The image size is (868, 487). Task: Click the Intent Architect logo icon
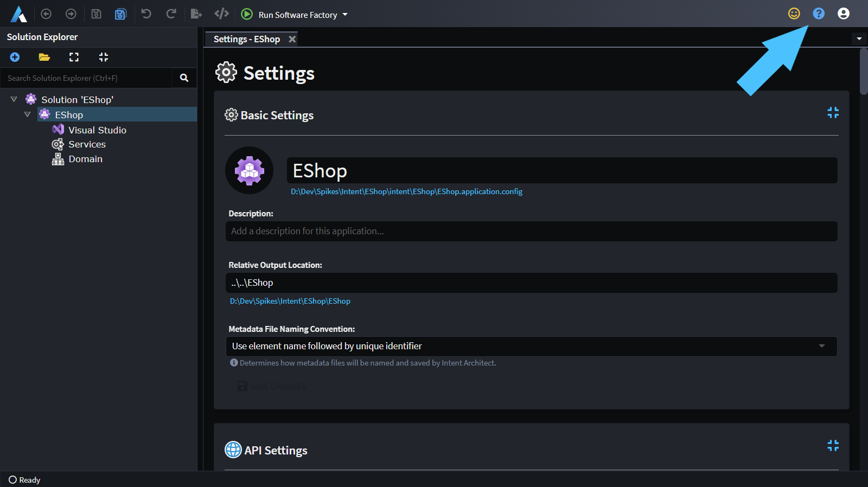[x=18, y=14]
